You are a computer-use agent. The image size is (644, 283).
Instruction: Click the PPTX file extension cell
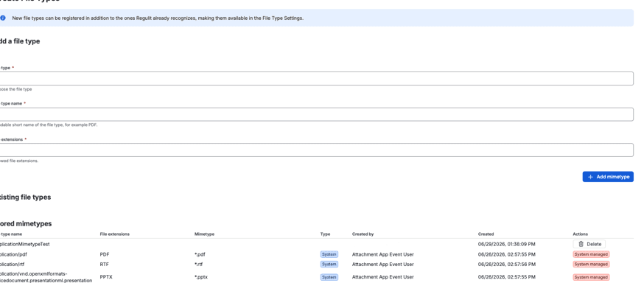coord(105,277)
